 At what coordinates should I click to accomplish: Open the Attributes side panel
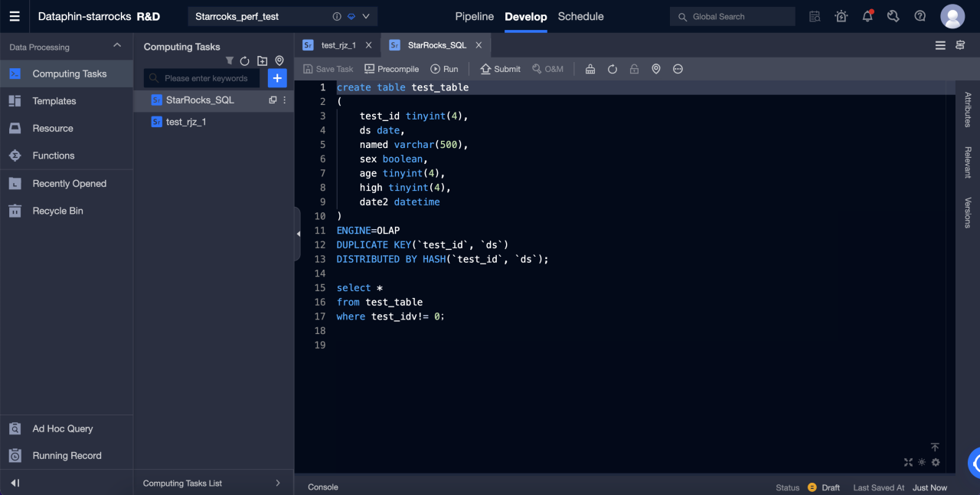(x=968, y=110)
